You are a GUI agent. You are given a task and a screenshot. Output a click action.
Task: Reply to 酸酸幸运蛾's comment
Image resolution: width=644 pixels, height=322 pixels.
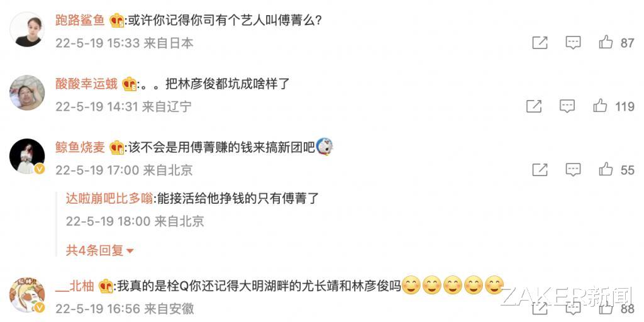[567, 106]
